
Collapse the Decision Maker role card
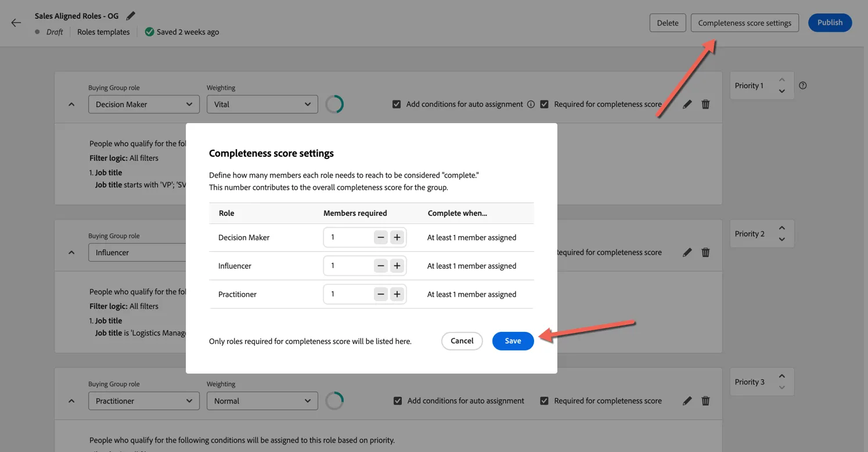coord(71,104)
